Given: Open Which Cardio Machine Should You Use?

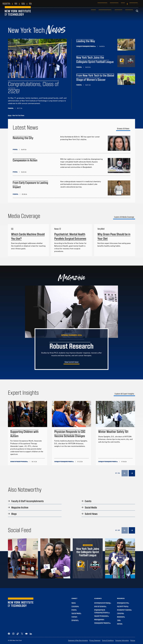Looking at the screenshot, I should click(x=28, y=237).
